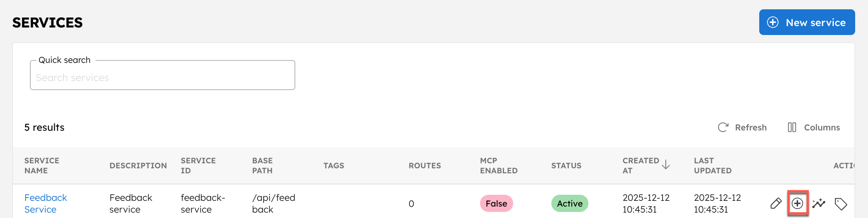Open the Feedback Service link
868x218 pixels.
pyautogui.click(x=46, y=203)
